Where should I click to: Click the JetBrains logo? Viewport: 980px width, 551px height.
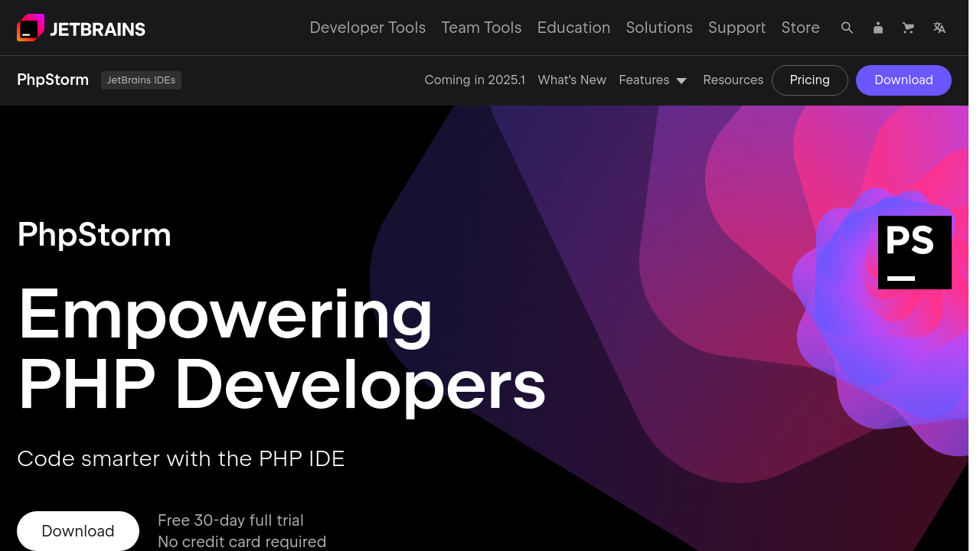point(81,28)
